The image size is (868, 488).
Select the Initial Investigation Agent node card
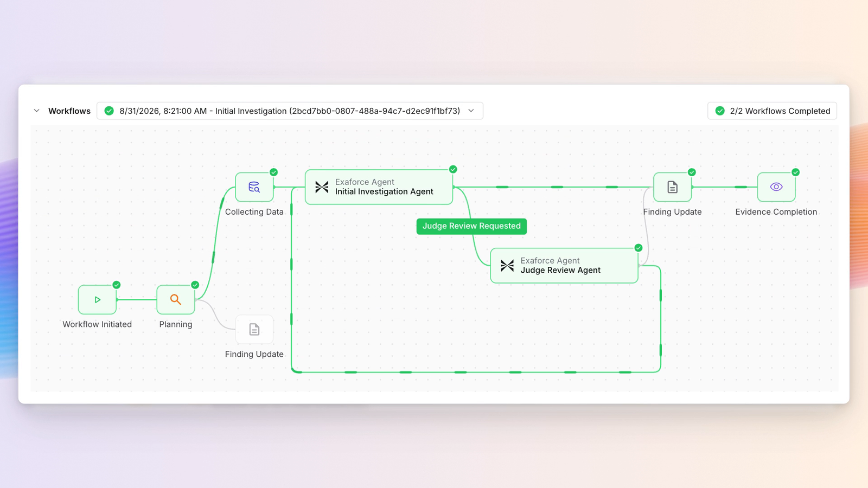[x=379, y=187]
